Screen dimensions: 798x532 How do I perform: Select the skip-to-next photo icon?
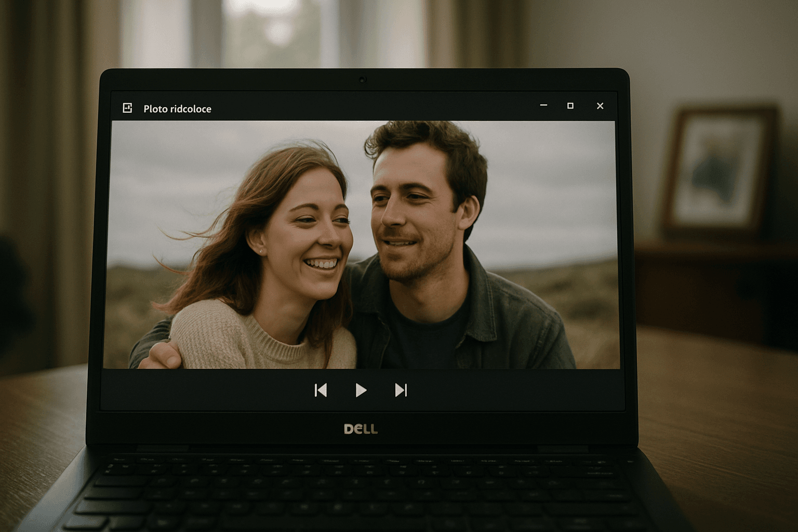401,391
